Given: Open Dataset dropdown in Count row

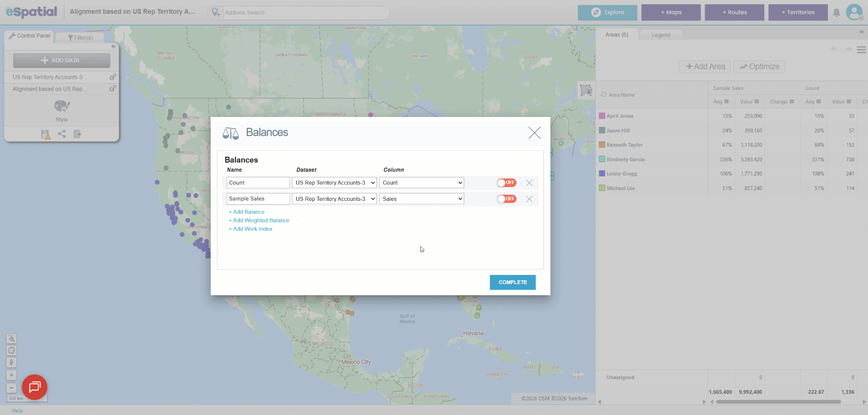Looking at the screenshot, I should pyautogui.click(x=334, y=183).
